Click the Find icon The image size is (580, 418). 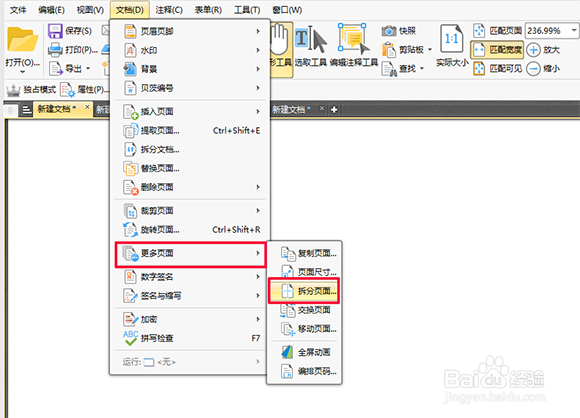pos(389,69)
